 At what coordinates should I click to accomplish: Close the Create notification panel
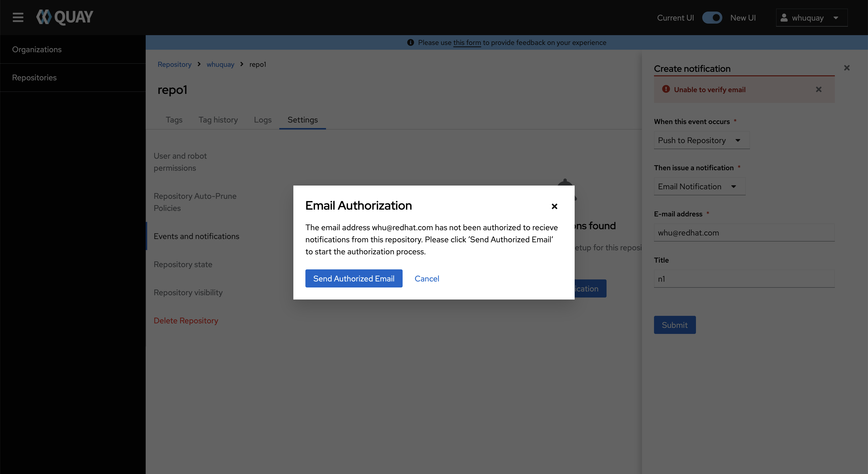(x=846, y=68)
